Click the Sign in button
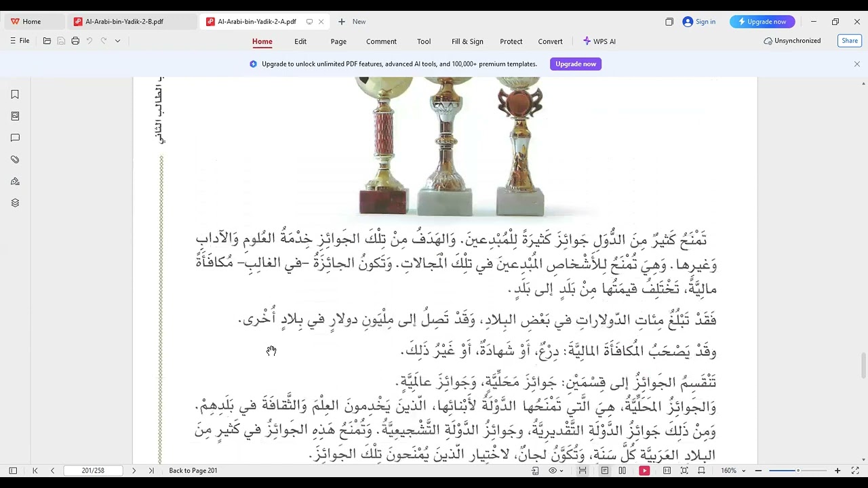 (699, 22)
